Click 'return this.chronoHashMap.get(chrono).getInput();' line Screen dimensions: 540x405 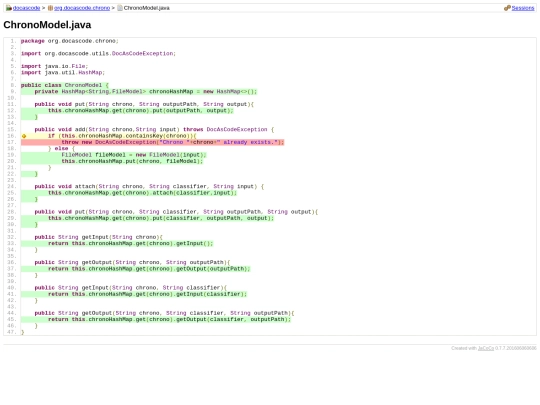[x=117, y=243]
